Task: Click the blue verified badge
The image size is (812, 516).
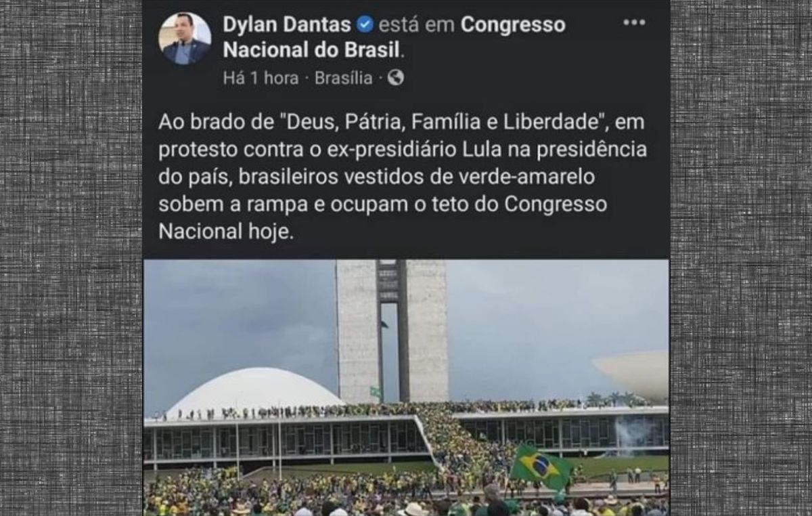Action: point(365,25)
